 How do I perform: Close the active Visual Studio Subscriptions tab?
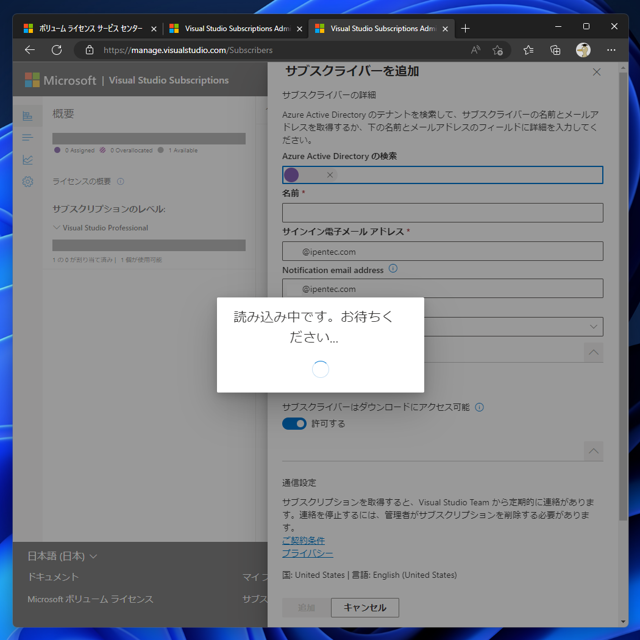coord(445,29)
